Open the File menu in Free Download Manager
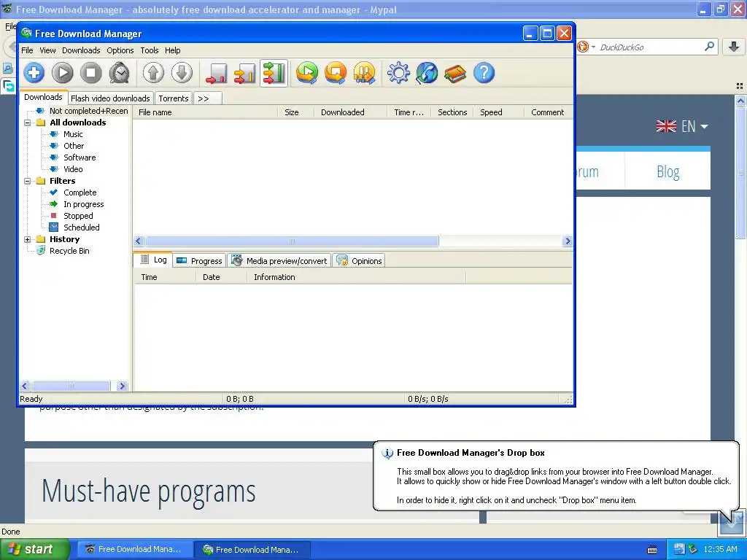The height and width of the screenshot is (560, 747). pyautogui.click(x=27, y=50)
